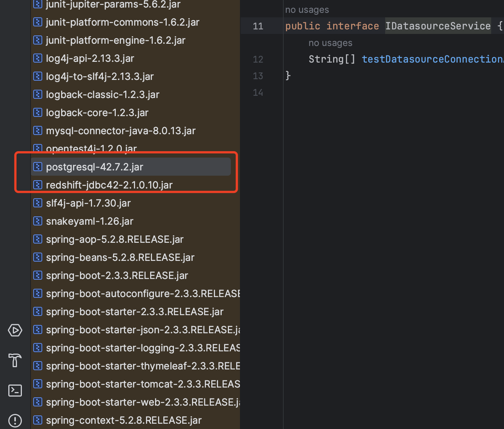The width and height of the screenshot is (504, 429).
Task: Click the jar icon beside snakeyaml-1.26.jar
Action: pos(38,221)
